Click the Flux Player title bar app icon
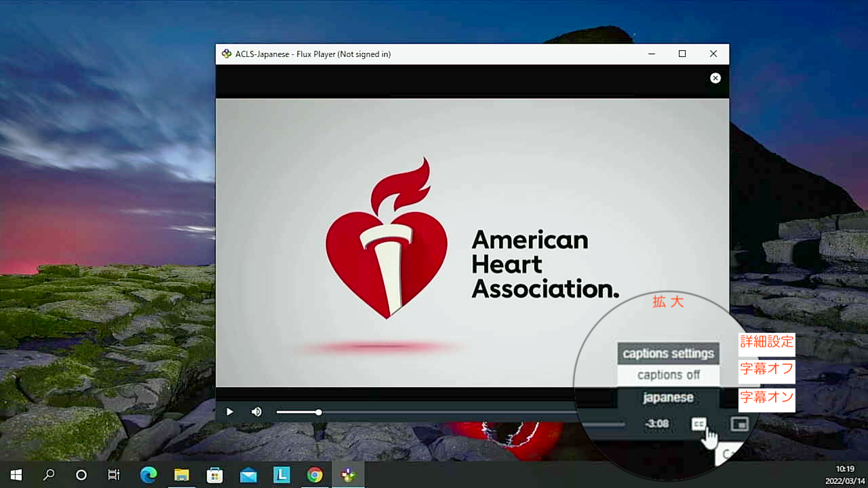The height and width of the screenshot is (488, 868). [x=226, y=54]
